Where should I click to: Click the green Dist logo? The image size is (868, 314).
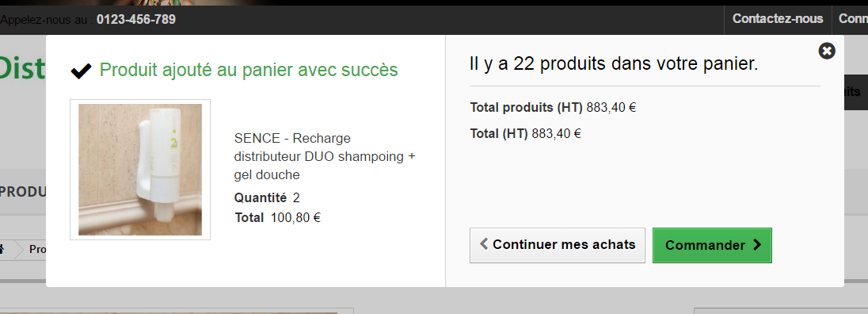pos(23,67)
